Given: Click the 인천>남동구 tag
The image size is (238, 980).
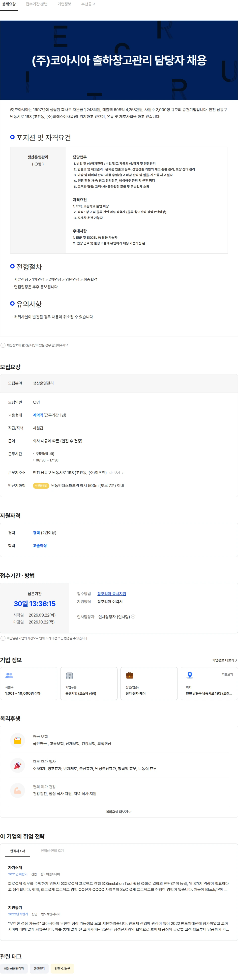Looking at the screenshot, I should coord(62,968).
